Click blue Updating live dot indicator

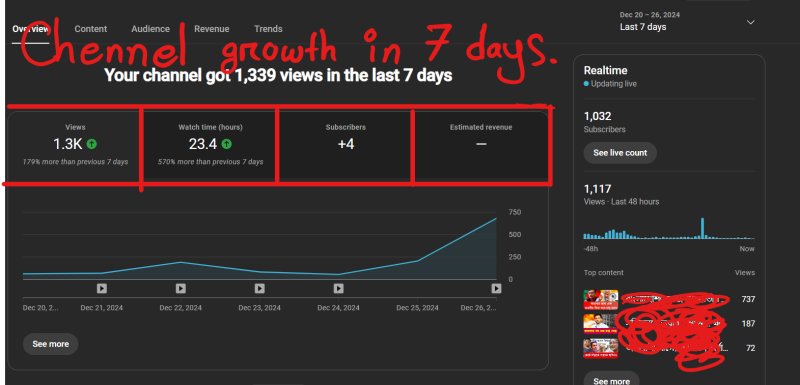pyautogui.click(x=586, y=84)
